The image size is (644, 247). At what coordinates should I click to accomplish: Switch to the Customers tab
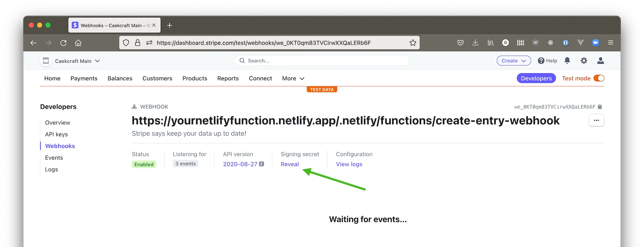coord(157,78)
